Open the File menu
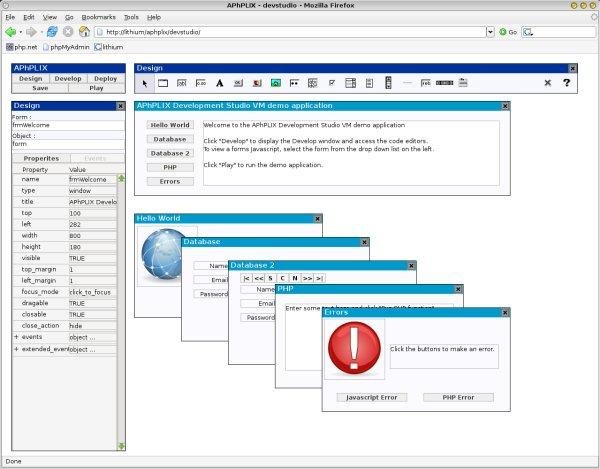This screenshot has height=469, width=600. [x=10, y=17]
